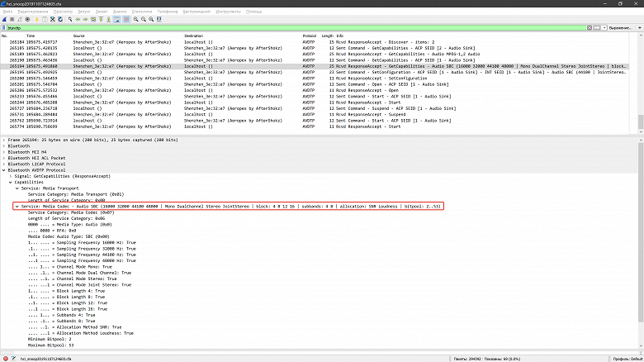
Task: Zoom out of main window text
Action: coord(144,19)
